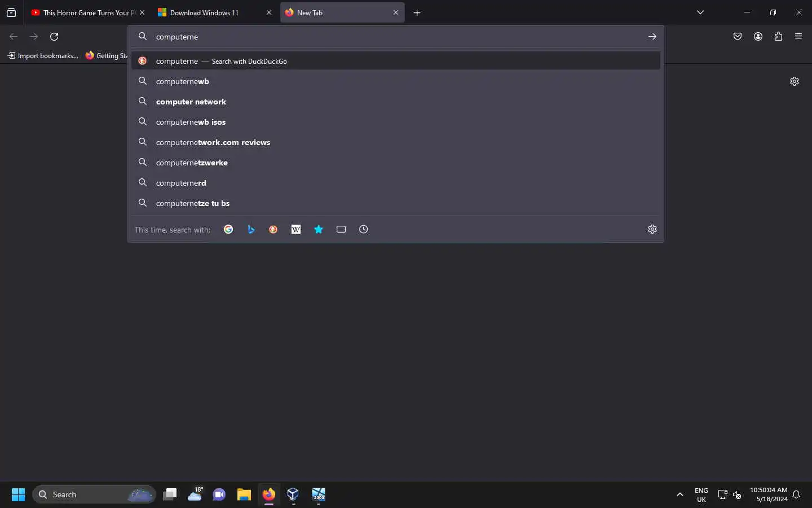Choose suggestion 'computer network'
This screenshot has width=812, height=508.
[x=396, y=102]
